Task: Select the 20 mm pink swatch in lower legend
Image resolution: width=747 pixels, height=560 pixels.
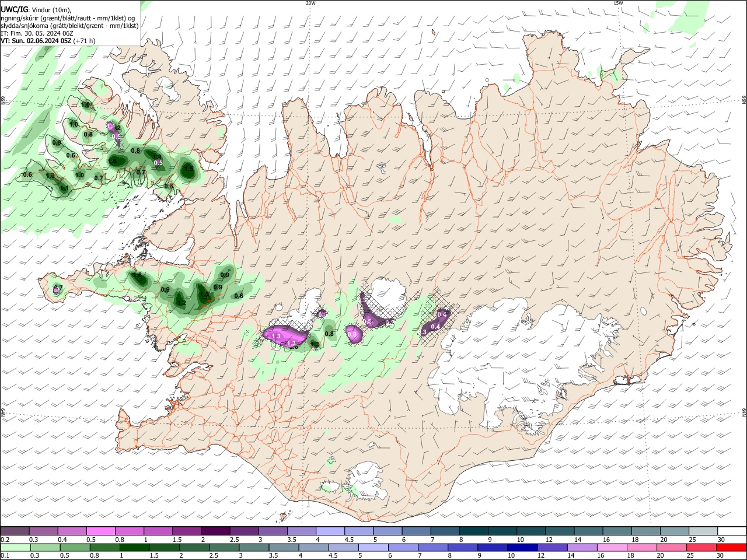Action: click(x=671, y=547)
